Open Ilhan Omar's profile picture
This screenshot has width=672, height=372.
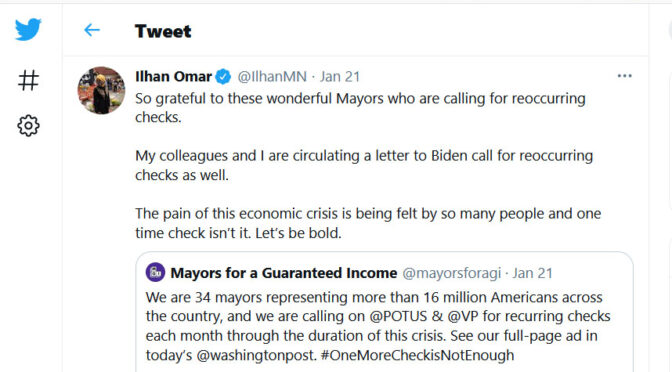pyautogui.click(x=102, y=90)
